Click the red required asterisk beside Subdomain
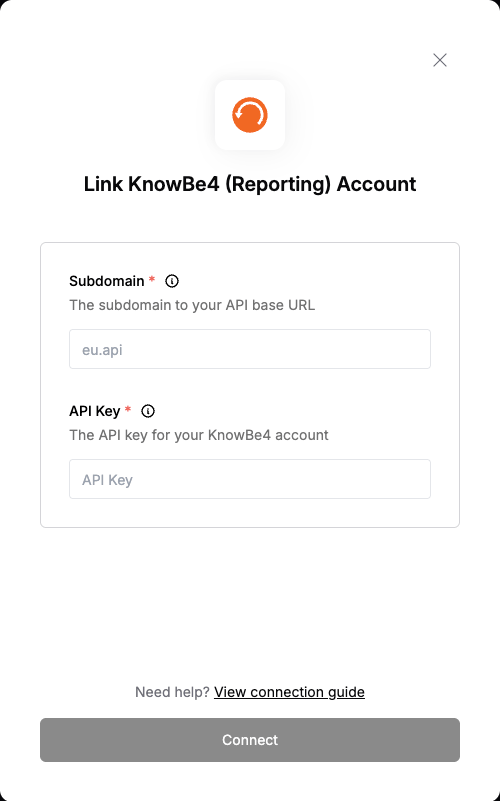Viewport: 500px width, 801px height. coord(152,279)
